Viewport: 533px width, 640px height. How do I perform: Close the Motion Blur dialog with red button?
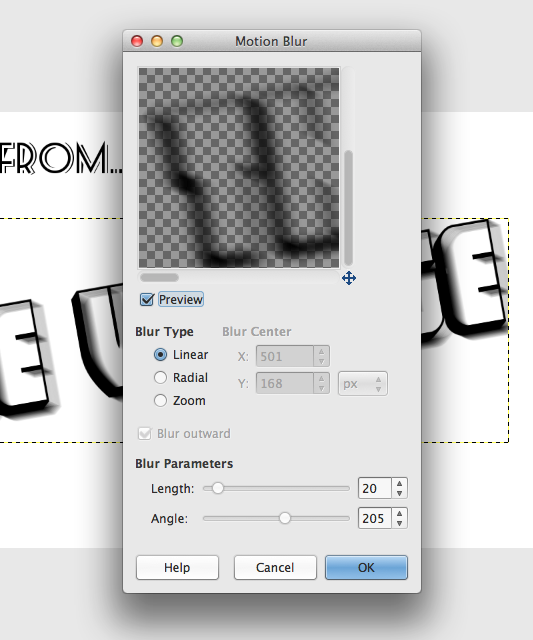pos(137,41)
